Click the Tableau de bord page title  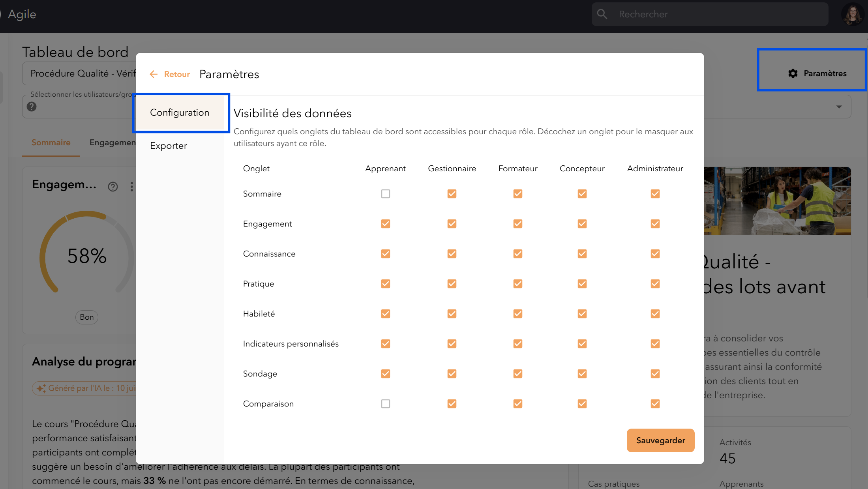pos(75,52)
